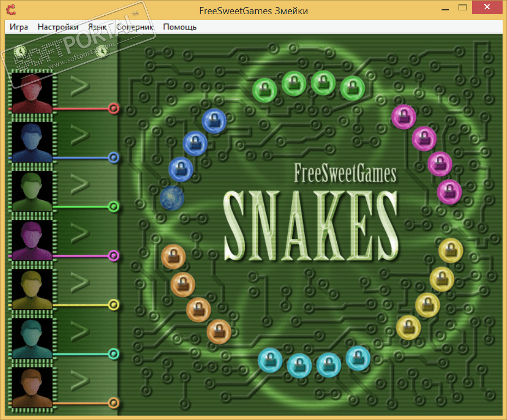Click the leftmost cyan padlock ball
The height and width of the screenshot is (420, 507).
click(x=270, y=360)
